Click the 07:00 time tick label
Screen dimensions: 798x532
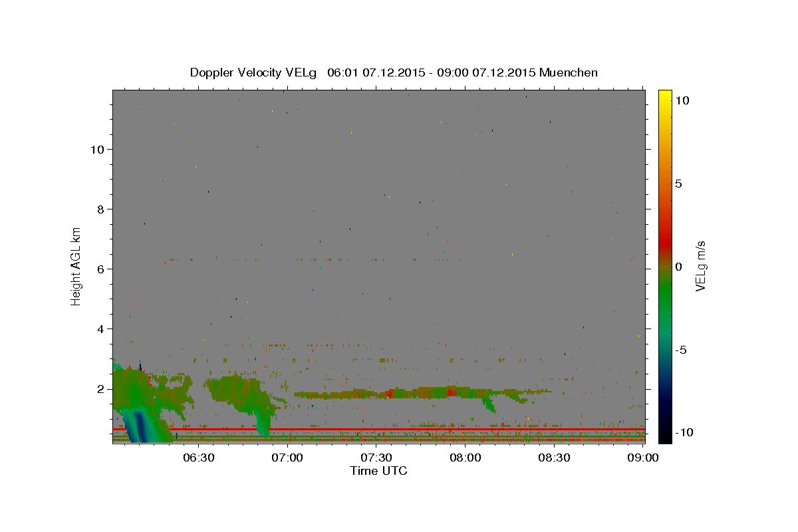[288, 458]
